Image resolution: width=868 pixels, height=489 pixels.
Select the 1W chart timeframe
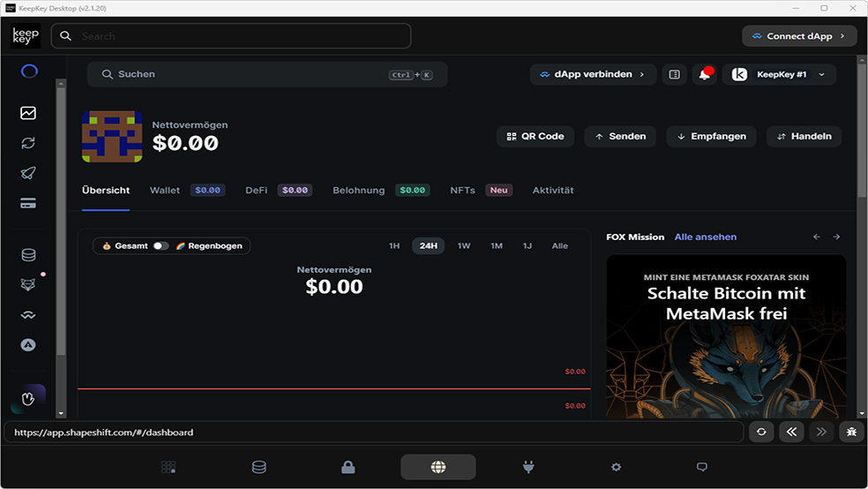click(464, 246)
